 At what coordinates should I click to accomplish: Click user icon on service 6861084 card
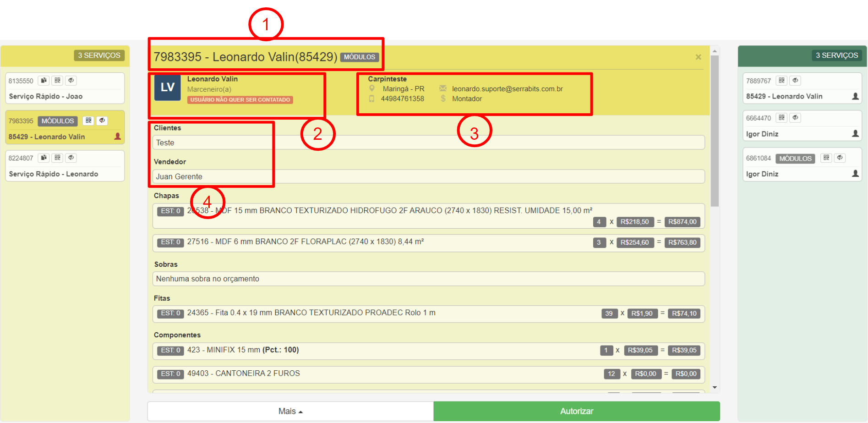coord(855,173)
